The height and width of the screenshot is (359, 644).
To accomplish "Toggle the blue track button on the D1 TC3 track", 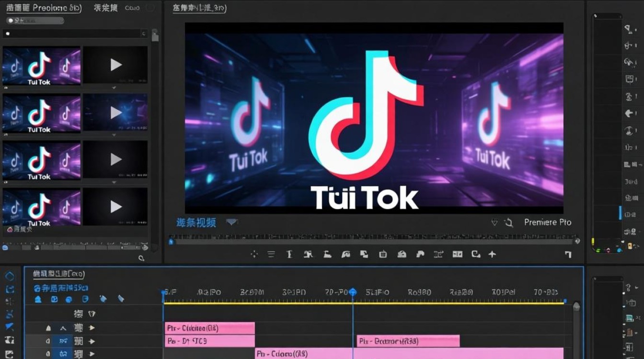I will [63, 341].
